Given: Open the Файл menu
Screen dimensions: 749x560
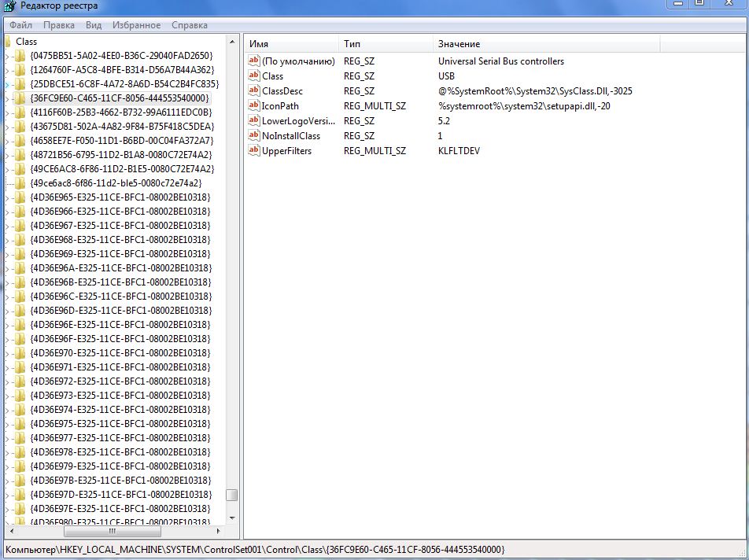Looking at the screenshot, I should pyautogui.click(x=20, y=25).
